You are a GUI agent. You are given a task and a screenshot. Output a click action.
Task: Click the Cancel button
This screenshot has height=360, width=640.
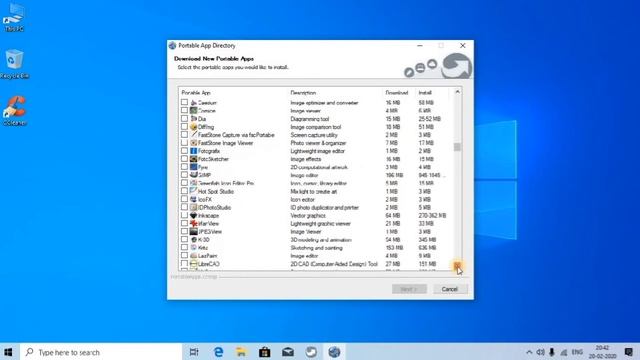click(x=450, y=289)
